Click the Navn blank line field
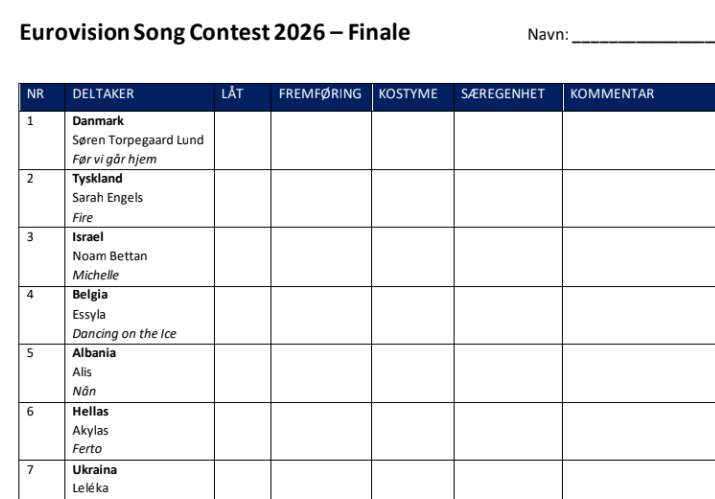 643,36
